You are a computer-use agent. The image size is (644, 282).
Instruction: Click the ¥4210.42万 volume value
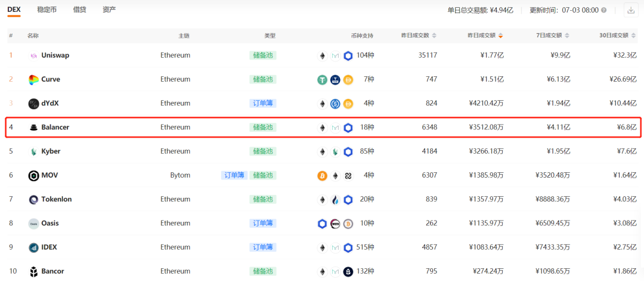[486, 104]
